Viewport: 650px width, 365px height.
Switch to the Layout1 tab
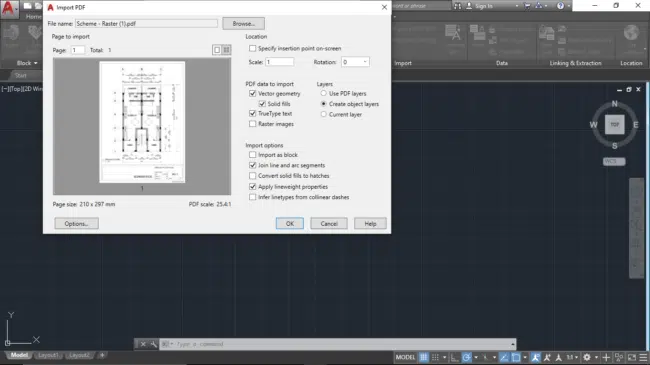[48, 355]
